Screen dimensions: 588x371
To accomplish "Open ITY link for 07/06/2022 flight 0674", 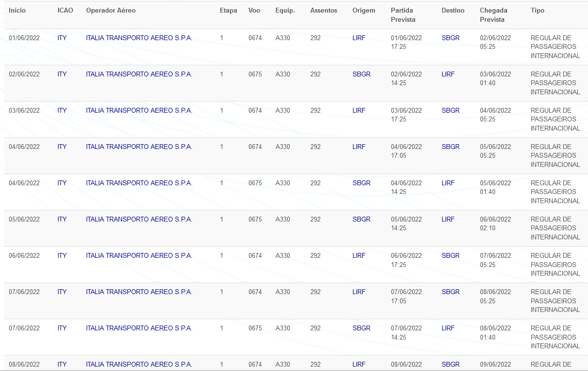I will (x=62, y=292).
